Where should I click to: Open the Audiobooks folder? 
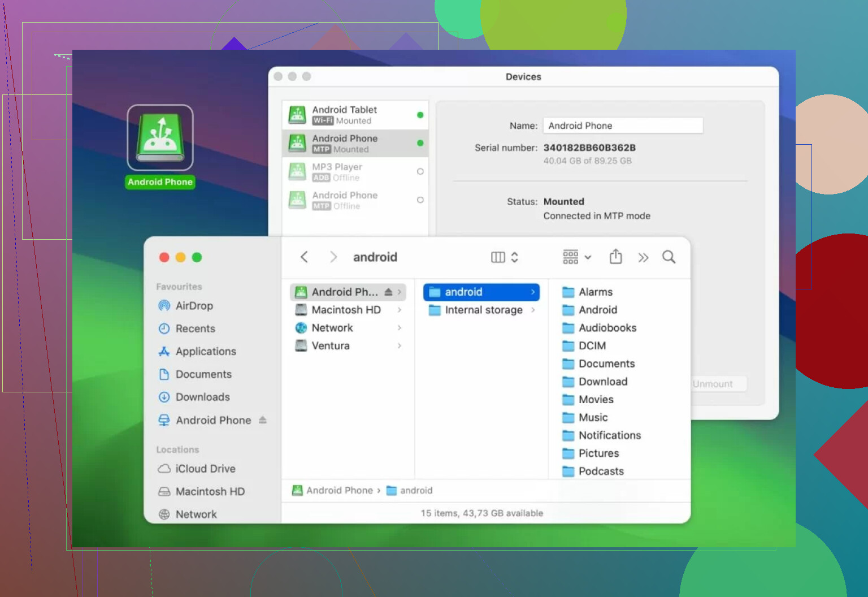(599, 328)
